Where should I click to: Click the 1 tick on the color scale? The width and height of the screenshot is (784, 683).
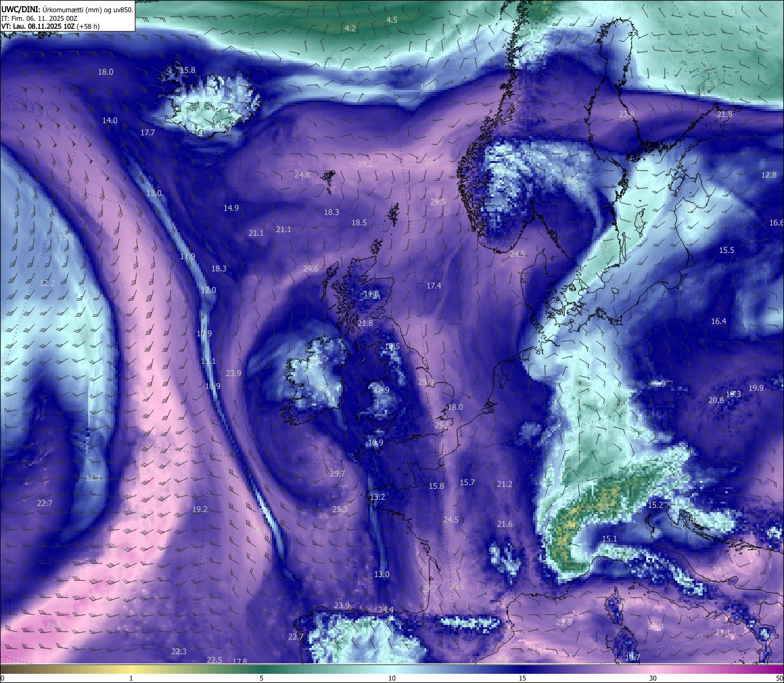coord(131,678)
